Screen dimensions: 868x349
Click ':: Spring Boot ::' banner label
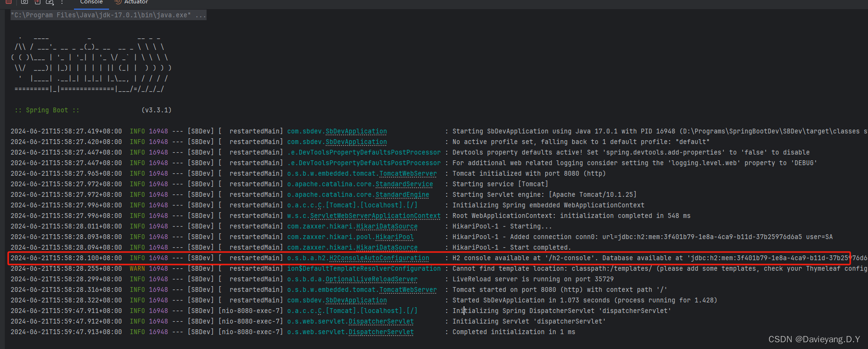click(x=47, y=110)
